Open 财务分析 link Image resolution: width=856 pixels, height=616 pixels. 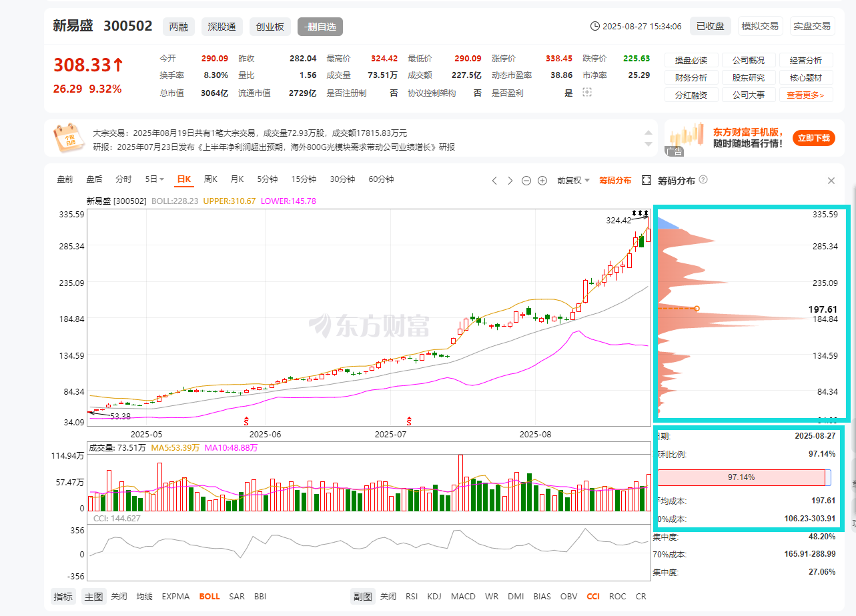[691, 77]
